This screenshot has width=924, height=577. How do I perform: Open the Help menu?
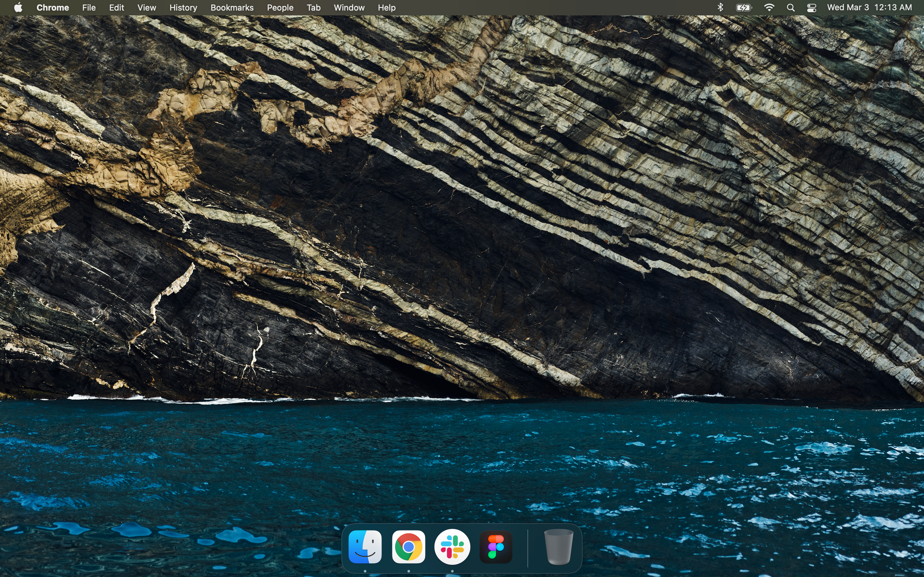(x=386, y=8)
